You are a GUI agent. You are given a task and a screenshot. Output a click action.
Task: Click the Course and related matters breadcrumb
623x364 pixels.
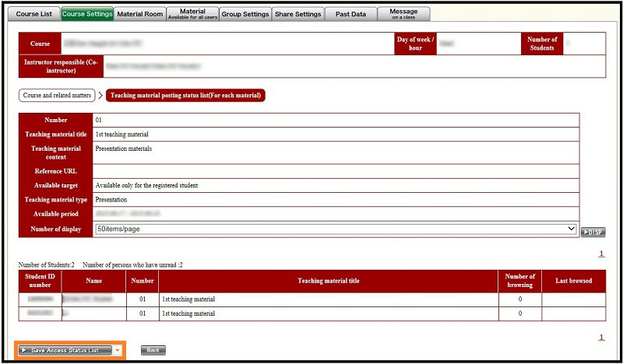[55, 96]
